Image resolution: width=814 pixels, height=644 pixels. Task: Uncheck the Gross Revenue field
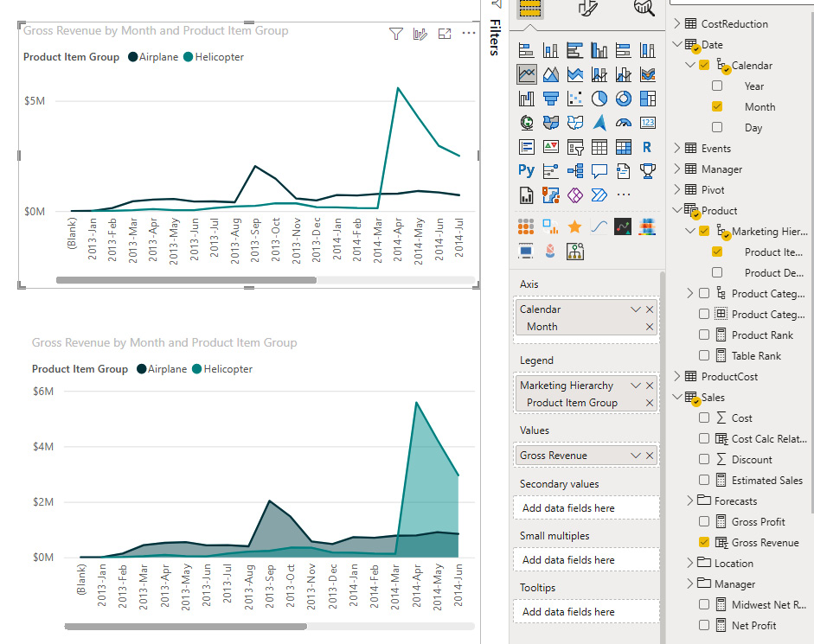[704, 543]
